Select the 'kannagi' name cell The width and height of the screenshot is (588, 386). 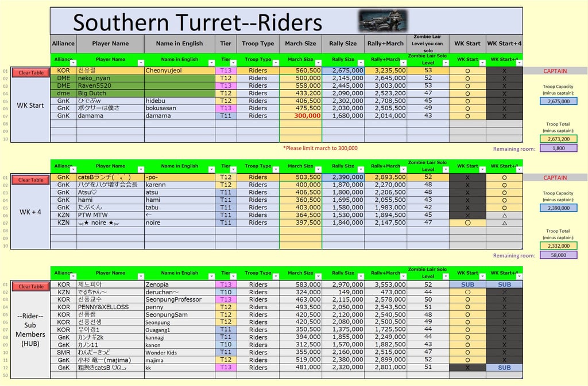point(180,337)
